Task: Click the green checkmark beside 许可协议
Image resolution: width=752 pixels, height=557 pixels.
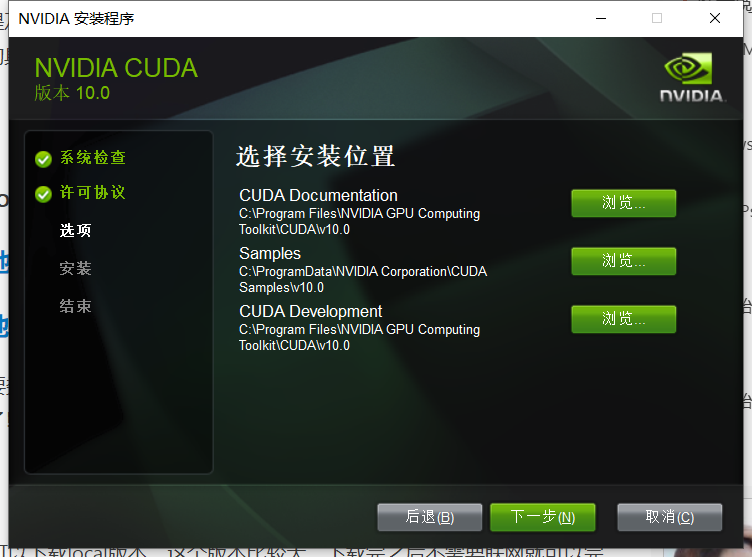Action: point(44,194)
